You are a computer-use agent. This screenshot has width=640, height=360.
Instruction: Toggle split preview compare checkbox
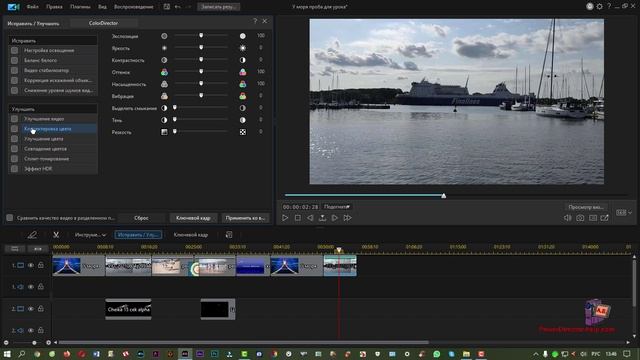[x=10, y=218]
